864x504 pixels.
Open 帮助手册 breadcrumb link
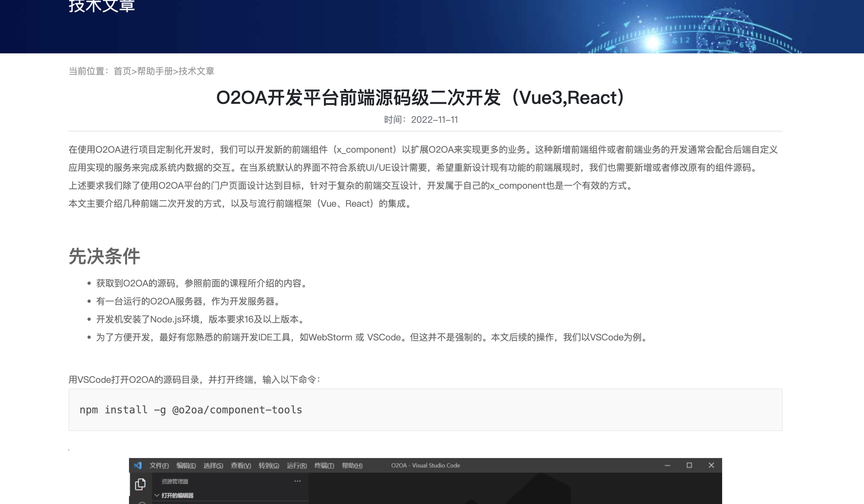coord(155,71)
